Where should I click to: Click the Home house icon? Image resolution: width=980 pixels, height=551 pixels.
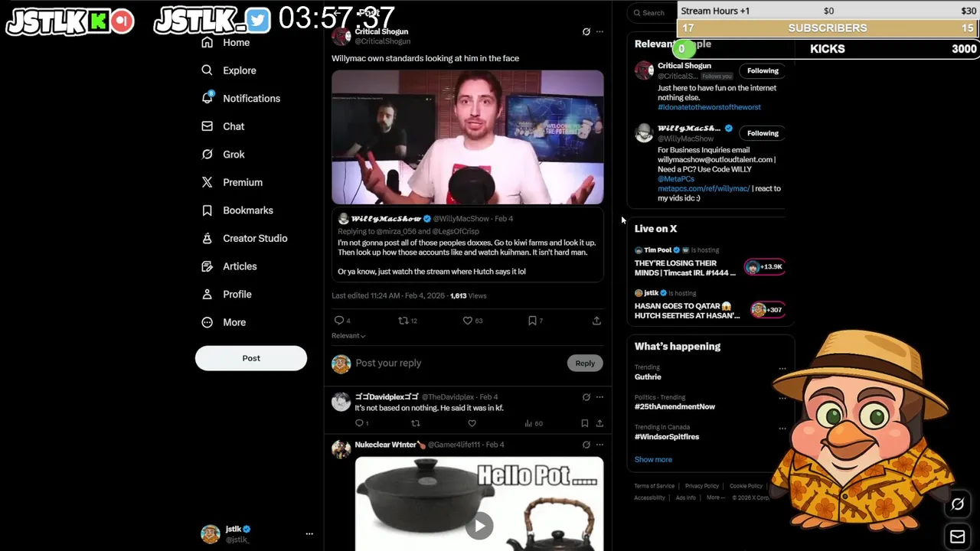[x=207, y=43]
